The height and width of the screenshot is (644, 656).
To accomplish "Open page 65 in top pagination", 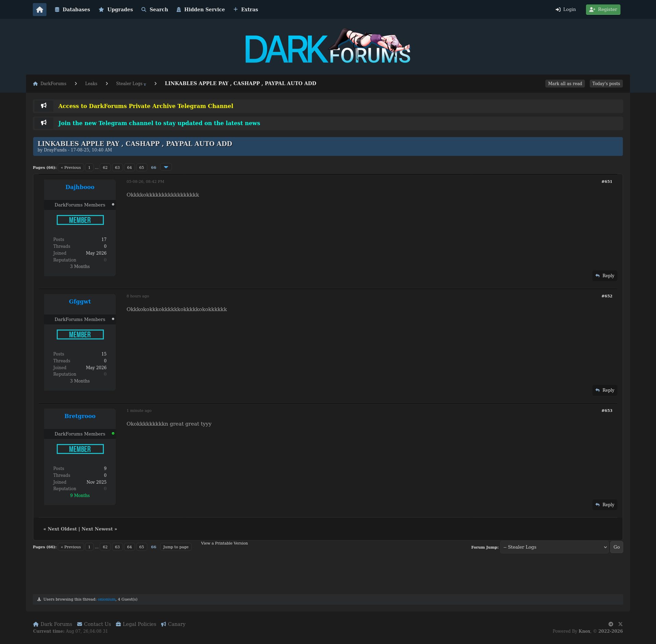I will pos(141,167).
